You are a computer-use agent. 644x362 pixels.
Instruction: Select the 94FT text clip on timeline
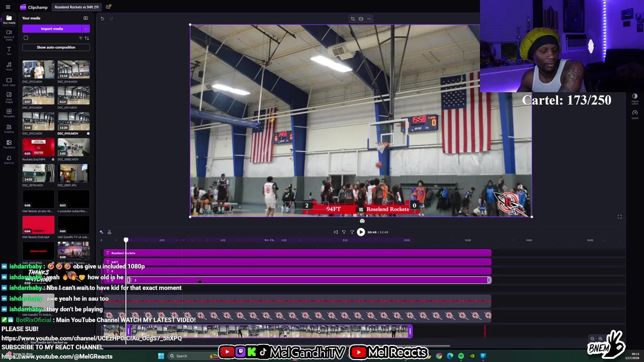click(x=297, y=262)
